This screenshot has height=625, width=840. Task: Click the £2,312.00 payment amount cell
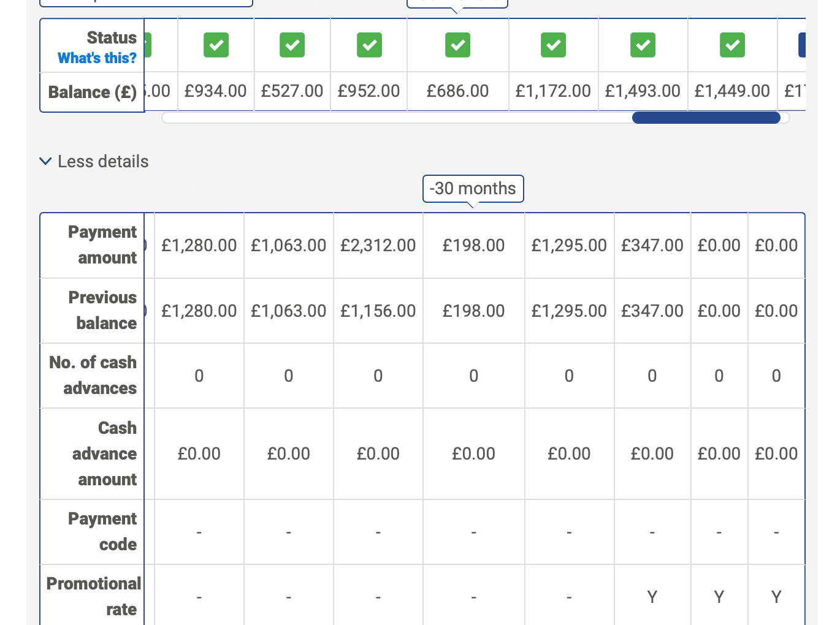click(378, 245)
